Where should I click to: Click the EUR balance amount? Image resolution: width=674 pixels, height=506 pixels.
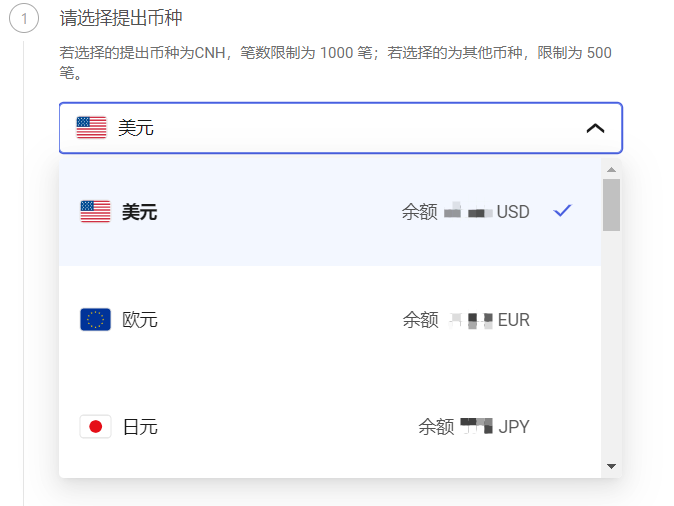click(471, 320)
